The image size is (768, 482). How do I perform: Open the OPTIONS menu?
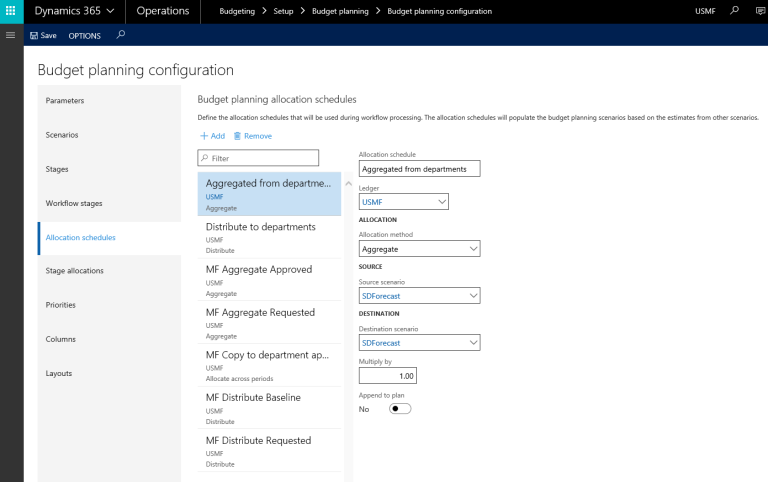[84, 35]
